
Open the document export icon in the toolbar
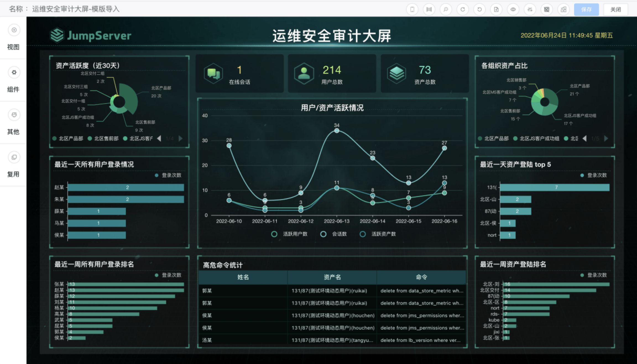tap(496, 9)
